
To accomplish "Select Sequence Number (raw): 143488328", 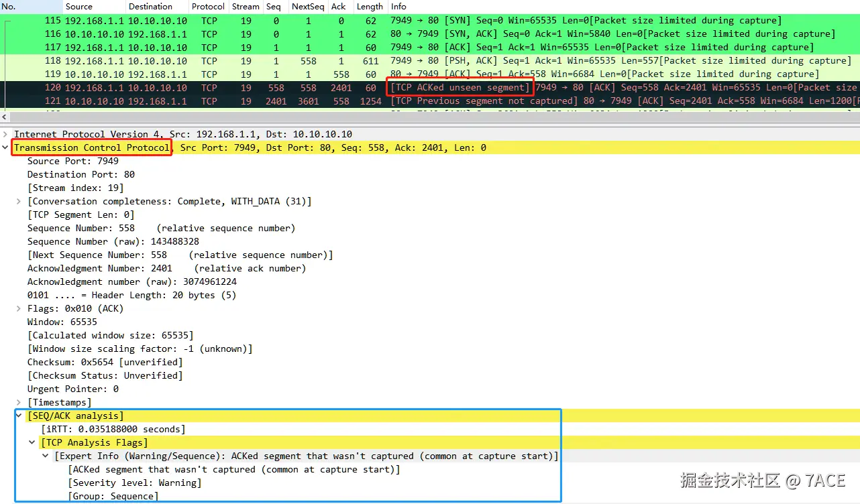I will (x=113, y=241).
